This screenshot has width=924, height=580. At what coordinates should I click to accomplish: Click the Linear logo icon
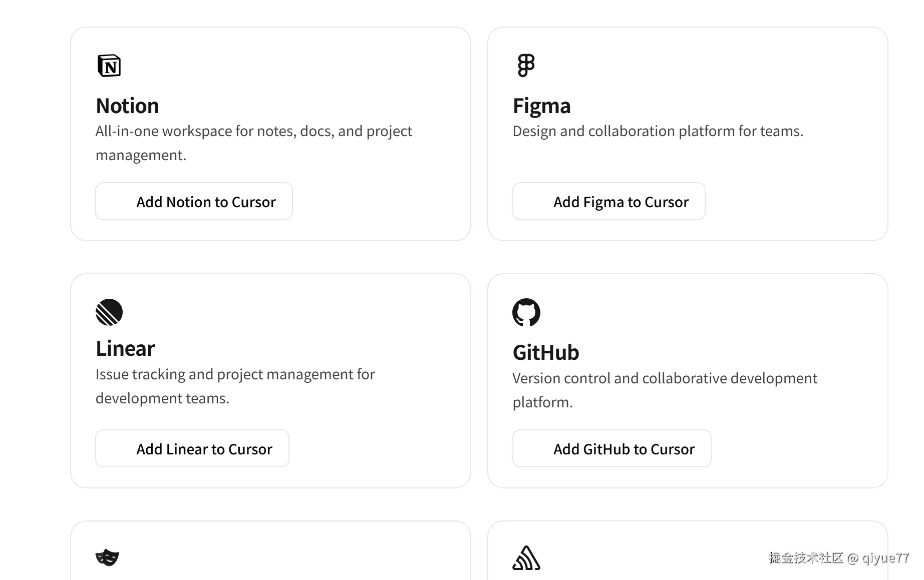(x=109, y=312)
